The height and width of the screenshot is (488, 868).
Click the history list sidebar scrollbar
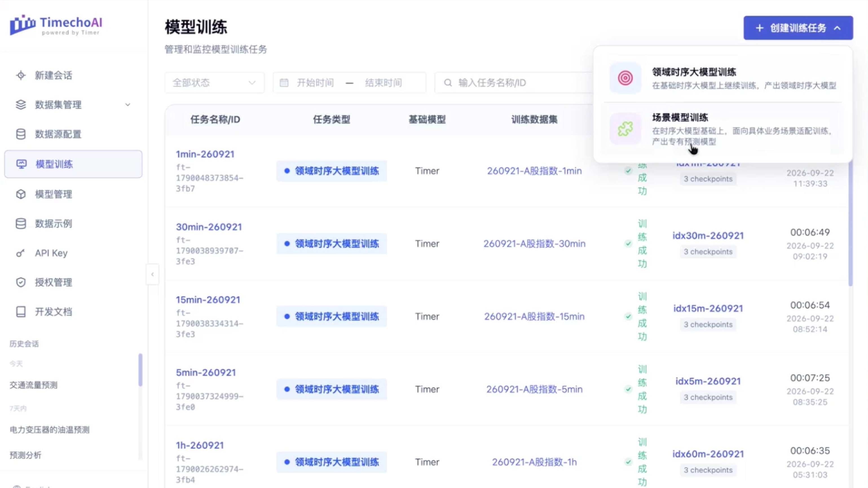click(140, 370)
